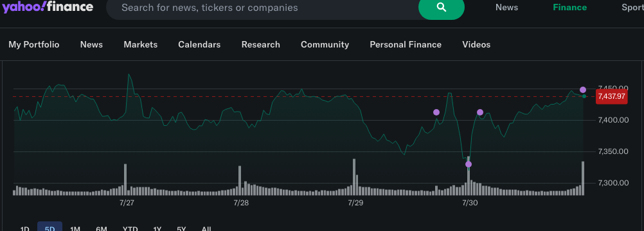Select the 1Y chart range
This screenshot has width=644, height=231.
[157, 228]
